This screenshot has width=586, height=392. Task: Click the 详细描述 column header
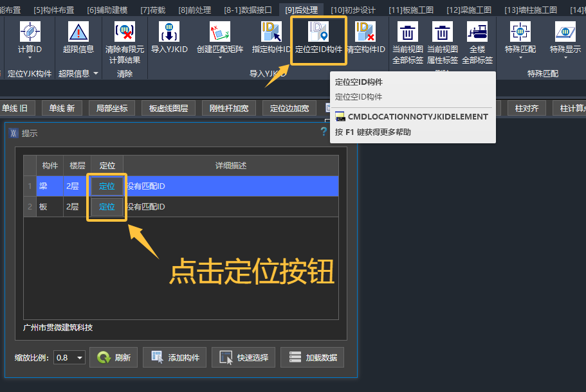[231, 165]
